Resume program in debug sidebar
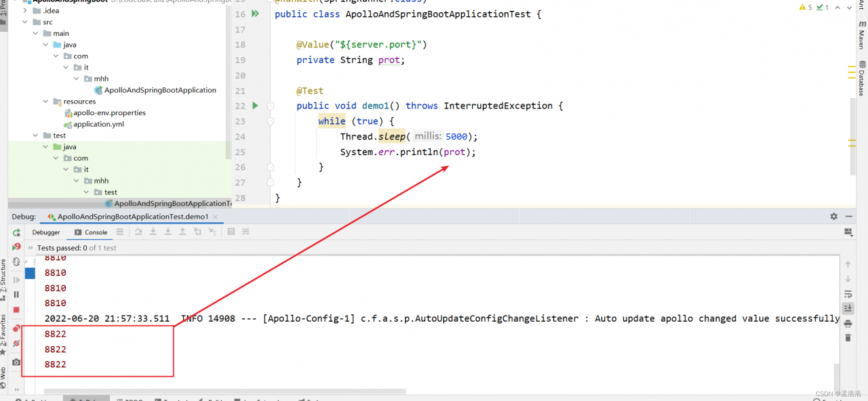 pyautogui.click(x=16, y=280)
